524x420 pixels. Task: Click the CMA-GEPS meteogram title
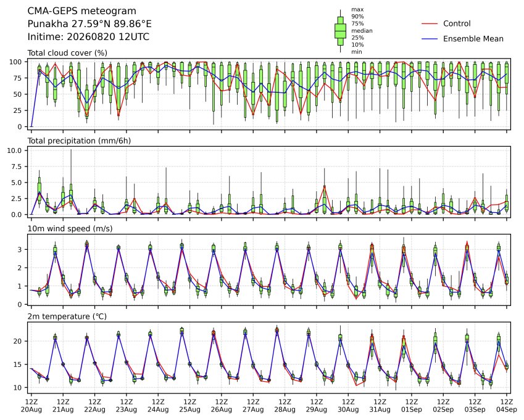(x=82, y=11)
